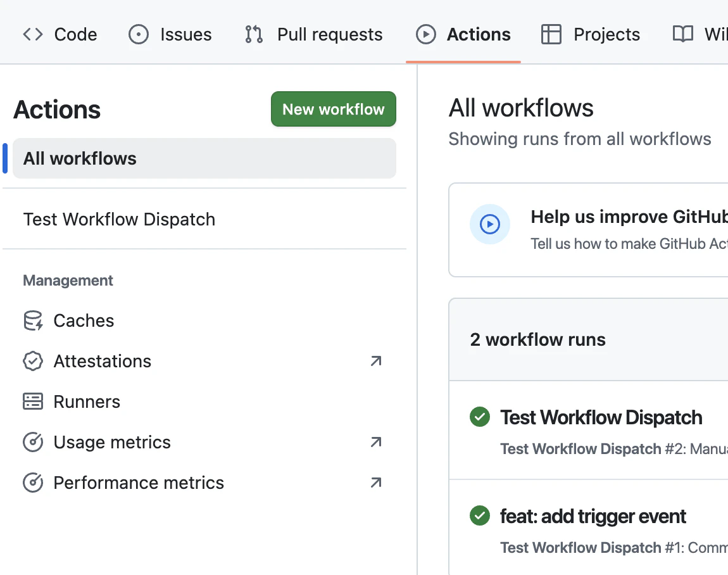Click the Wiki book icon
728x575 pixels.
point(683,34)
